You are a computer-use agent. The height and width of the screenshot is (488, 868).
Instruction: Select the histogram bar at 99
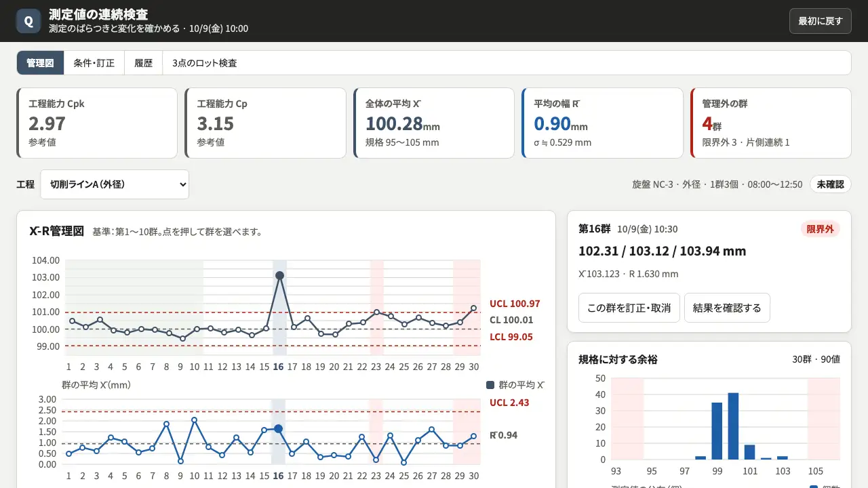coord(717,431)
